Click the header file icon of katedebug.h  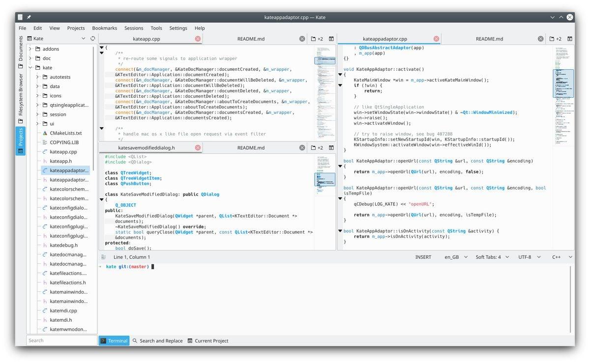45,245
